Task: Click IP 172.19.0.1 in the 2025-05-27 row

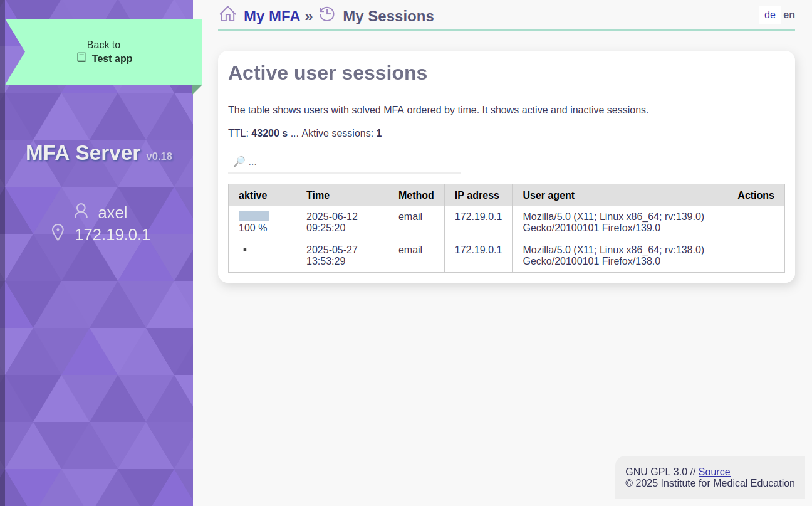Action: pyautogui.click(x=478, y=250)
